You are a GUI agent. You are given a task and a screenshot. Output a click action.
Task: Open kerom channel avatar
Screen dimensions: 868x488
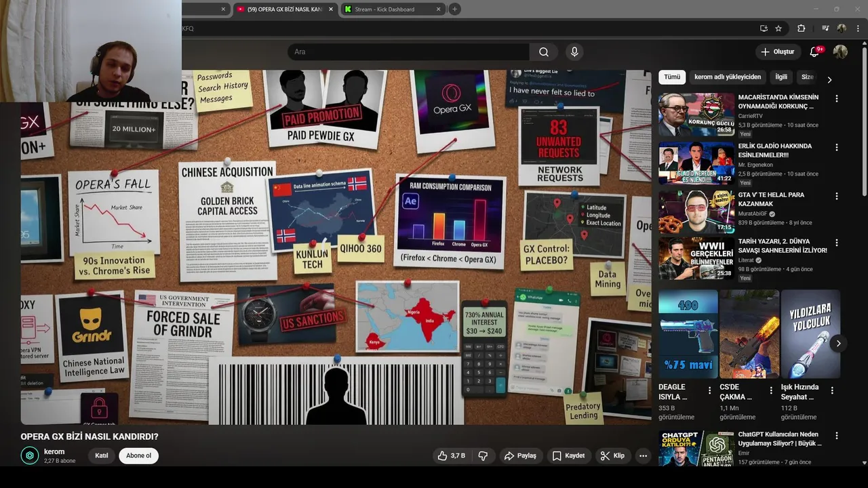pyautogui.click(x=30, y=455)
